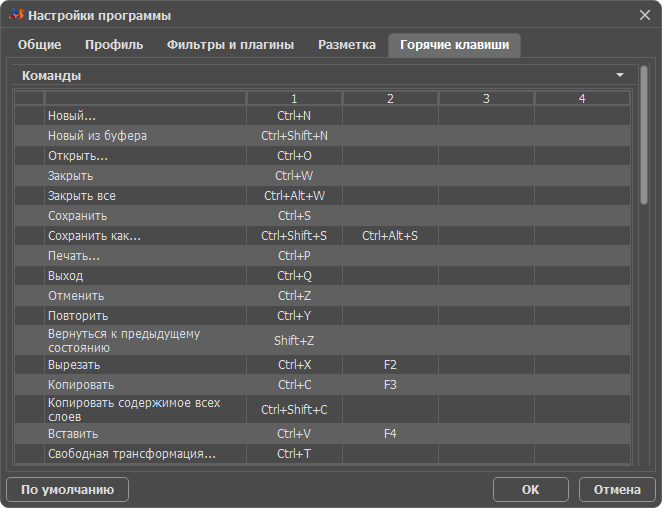Screen dimensions: 662x508
Task: Click the empty column 2 cell of Новый...
Action: 390,116
